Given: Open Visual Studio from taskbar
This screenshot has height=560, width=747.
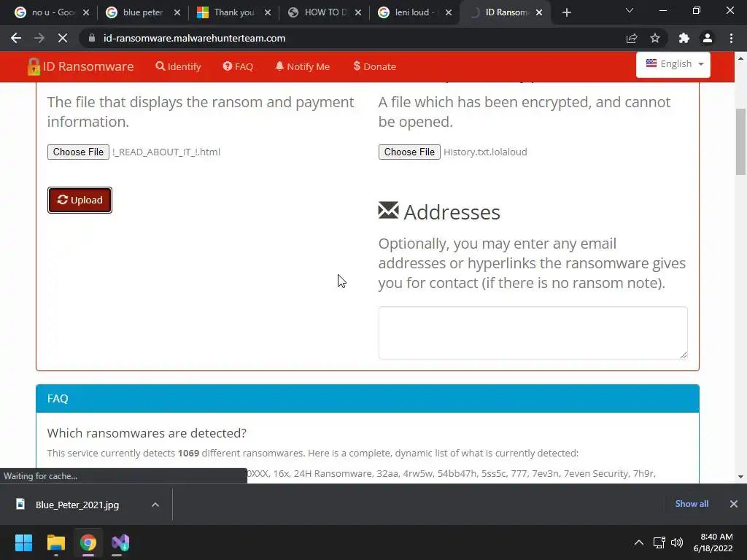Looking at the screenshot, I should 120,542.
